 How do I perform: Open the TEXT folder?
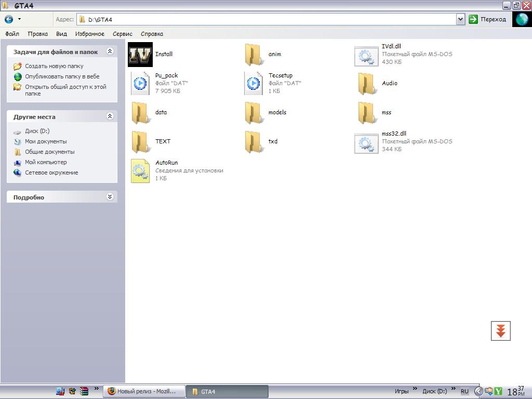pyautogui.click(x=140, y=142)
